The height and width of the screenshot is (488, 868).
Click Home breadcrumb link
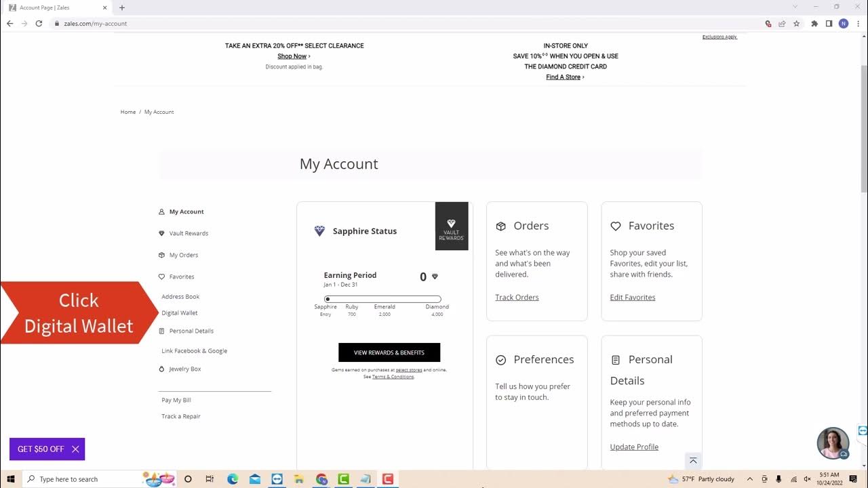(x=128, y=112)
